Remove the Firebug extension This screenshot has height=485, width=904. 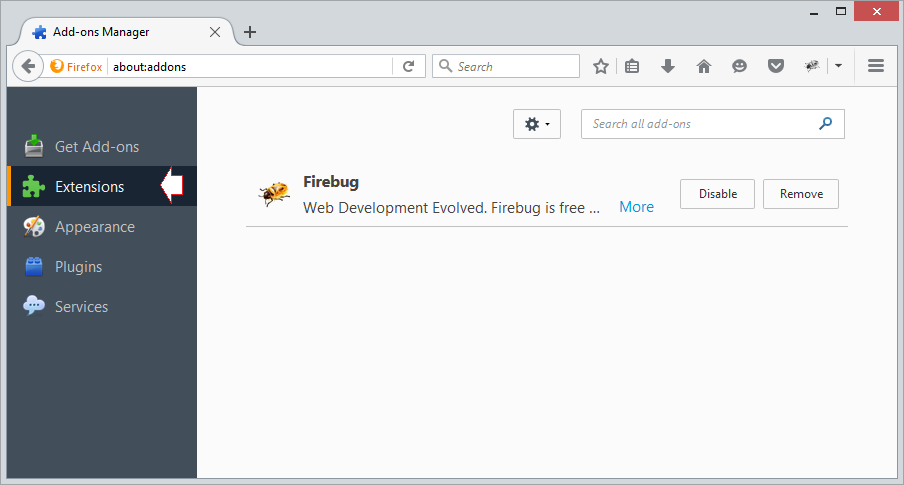(x=801, y=194)
